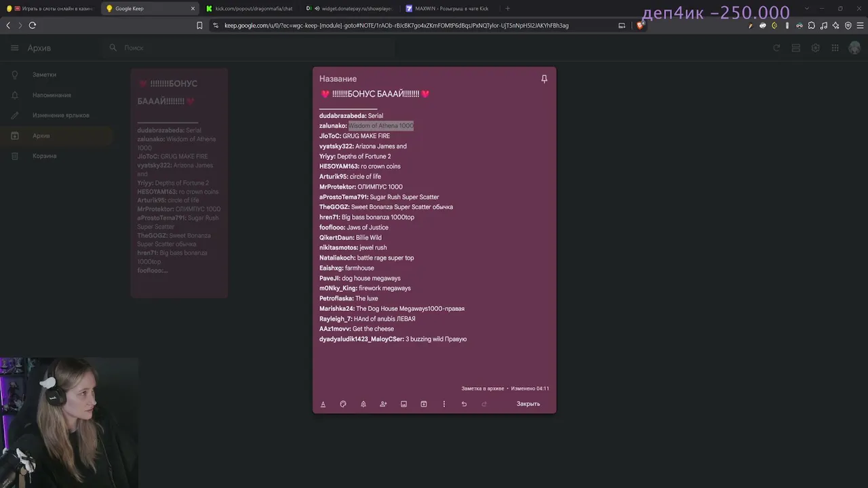View site information settings icon

click(x=216, y=26)
